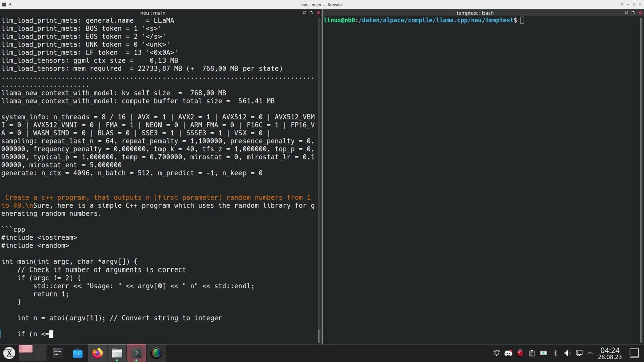Click the 'generate: n_ctx = 4096' line
Viewport: 644px width, 362px height.
(132, 173)
